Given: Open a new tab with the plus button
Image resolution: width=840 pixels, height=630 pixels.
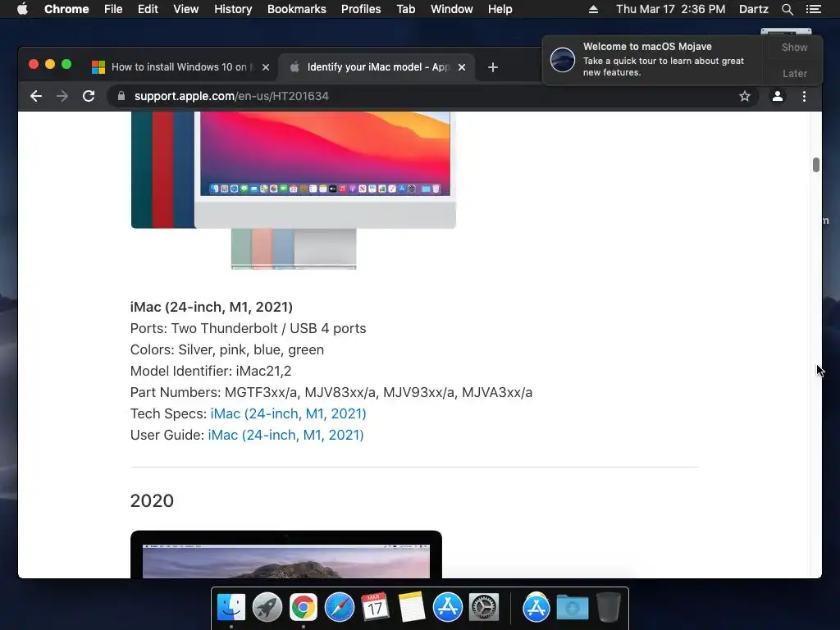Looking at the screenshot, I should point(493,67).
